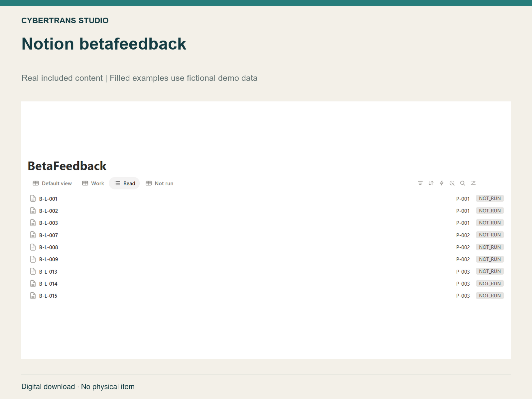The image size is (532, 399).
Task: Select the Read list view tab
Action: pyautogui.click(x=124, y=183)
